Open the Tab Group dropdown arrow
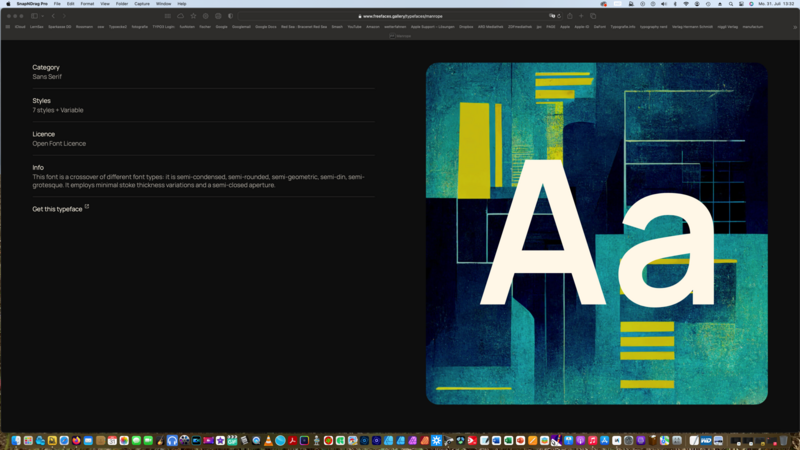The image size is (800, 450). click(43, 16)
